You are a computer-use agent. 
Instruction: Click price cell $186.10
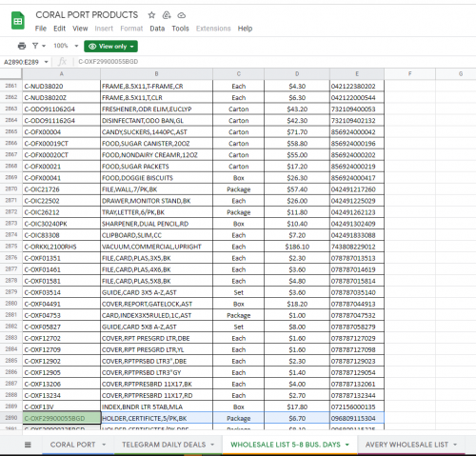click(x=297, y=247)
